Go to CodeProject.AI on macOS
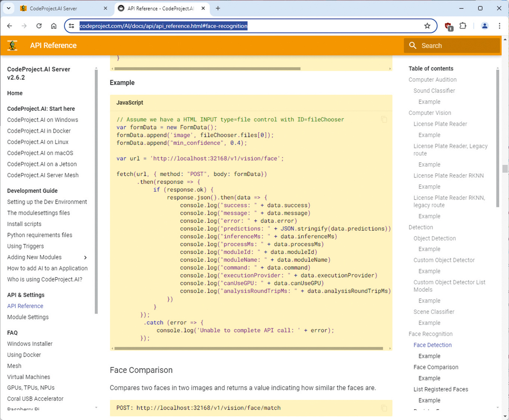This screenshot has height=420, width=509. (x=40, y=153)
